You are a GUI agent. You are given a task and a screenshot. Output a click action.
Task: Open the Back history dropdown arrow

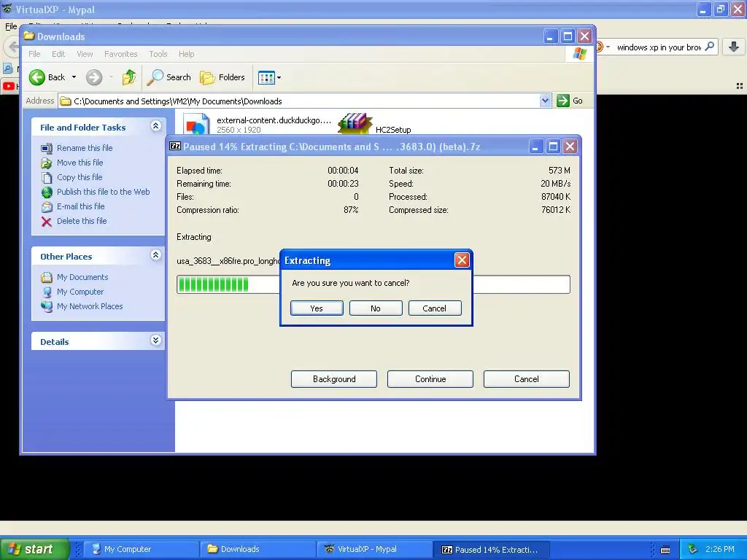click(x=74, y=77)
